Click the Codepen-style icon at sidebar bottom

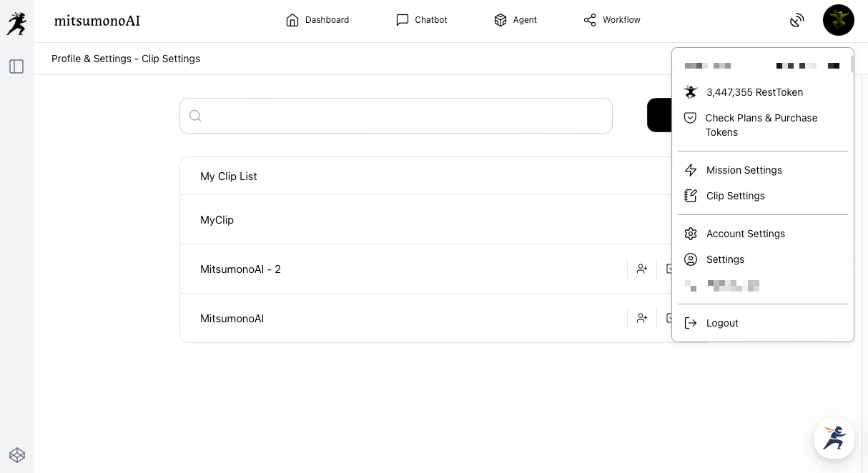point(16,454)
